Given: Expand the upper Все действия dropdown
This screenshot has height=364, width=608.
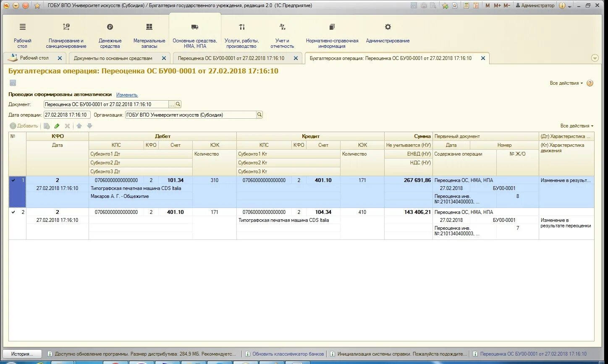Looking at the screenshot, I should coord(566,83).
